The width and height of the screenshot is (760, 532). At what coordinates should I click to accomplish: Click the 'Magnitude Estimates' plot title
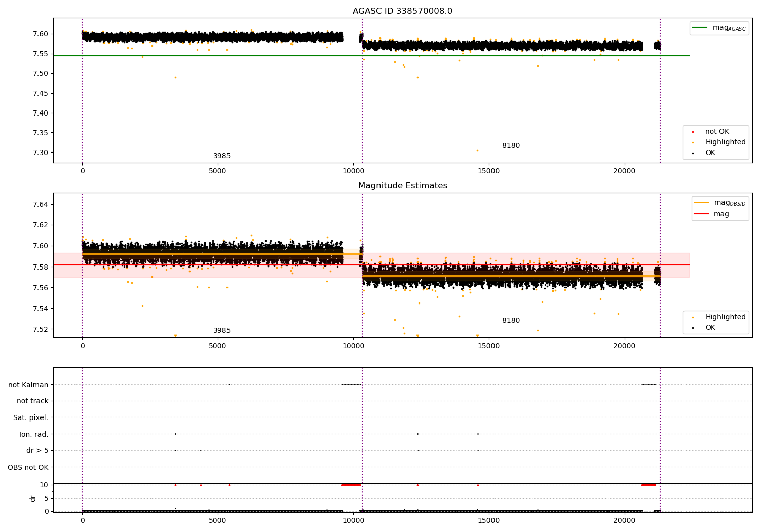402,186
